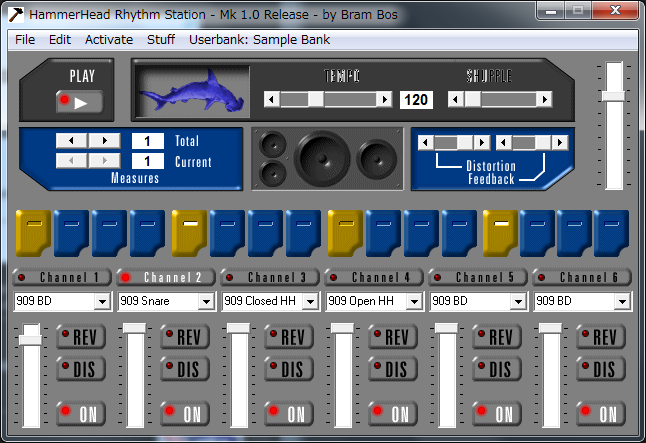Open the 909 Snare sample dropdown
Screen dimensions: 646x443
(205, 301)
